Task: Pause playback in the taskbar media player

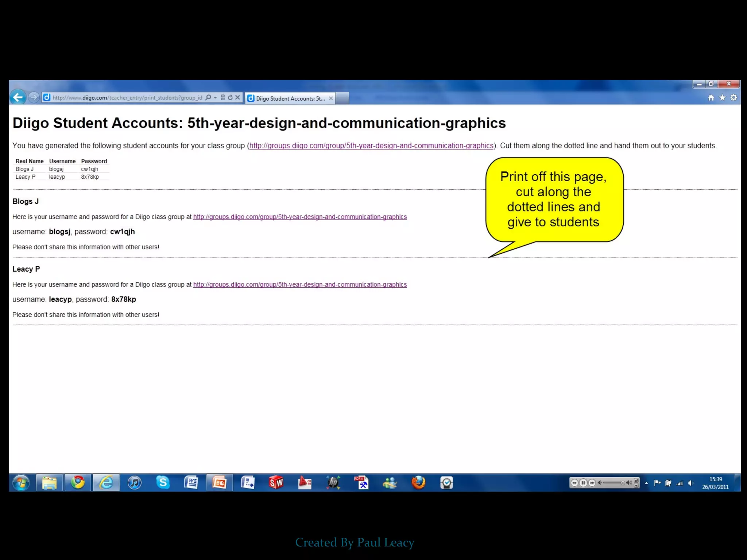Action: (x=583, y=483)
